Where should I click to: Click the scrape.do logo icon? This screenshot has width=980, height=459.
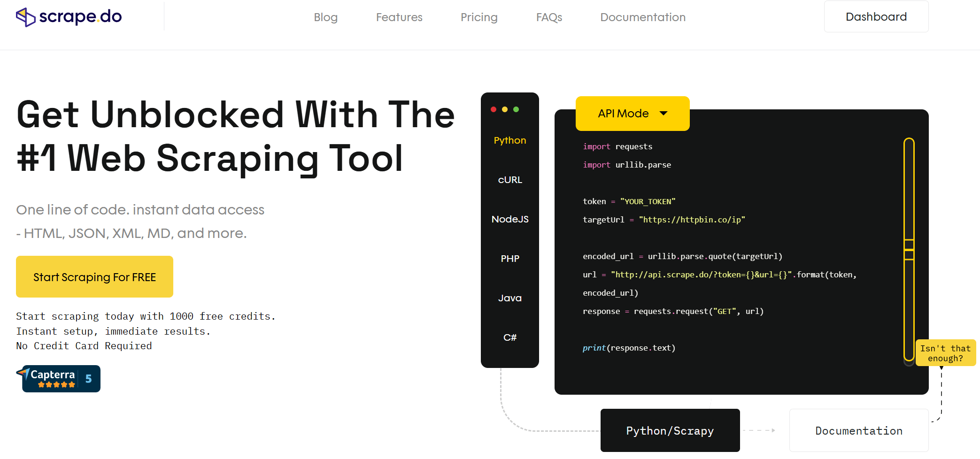click(x=25, y=17)
